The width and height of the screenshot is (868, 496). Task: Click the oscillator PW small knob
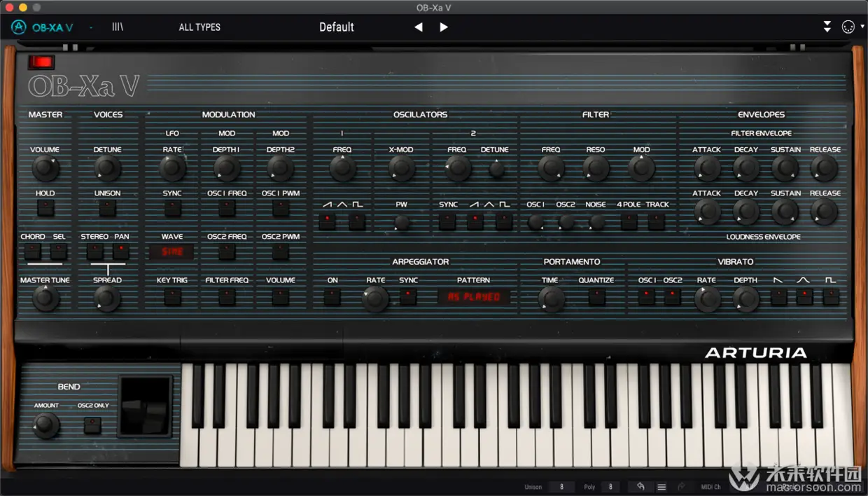point(401,223)
